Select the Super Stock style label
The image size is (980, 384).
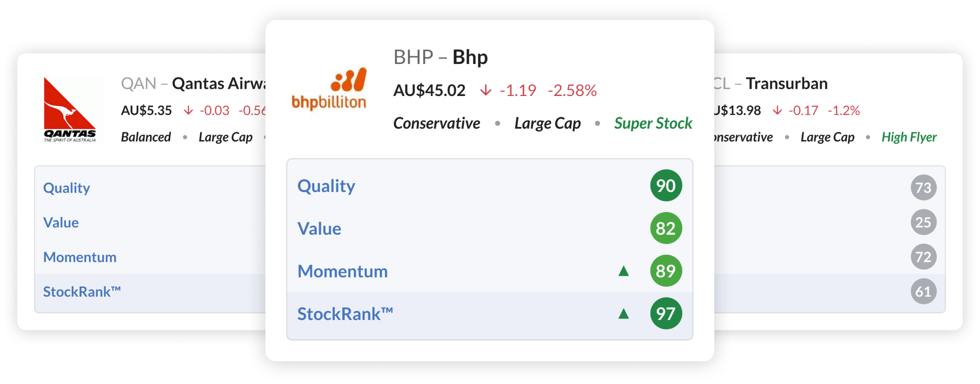653,123
